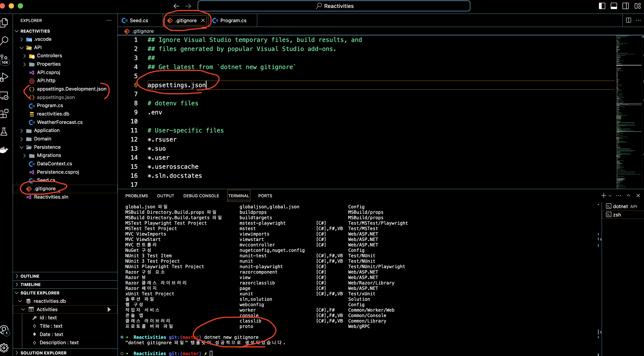Select the zsh terminal instance
The width and height of the screenshot is (644, 356).
[617, 215]
